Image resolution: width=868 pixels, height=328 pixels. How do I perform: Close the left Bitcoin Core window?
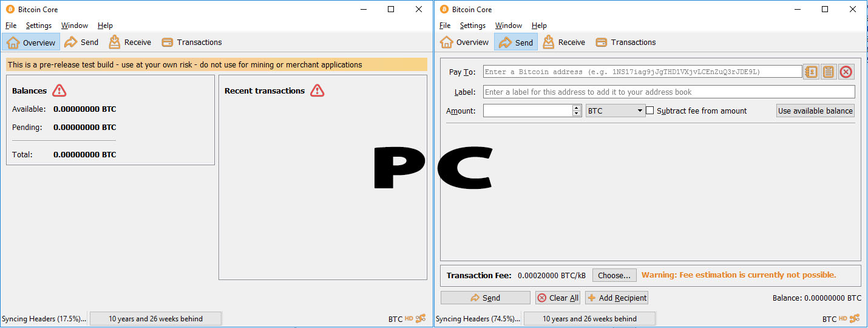[419, 9]
